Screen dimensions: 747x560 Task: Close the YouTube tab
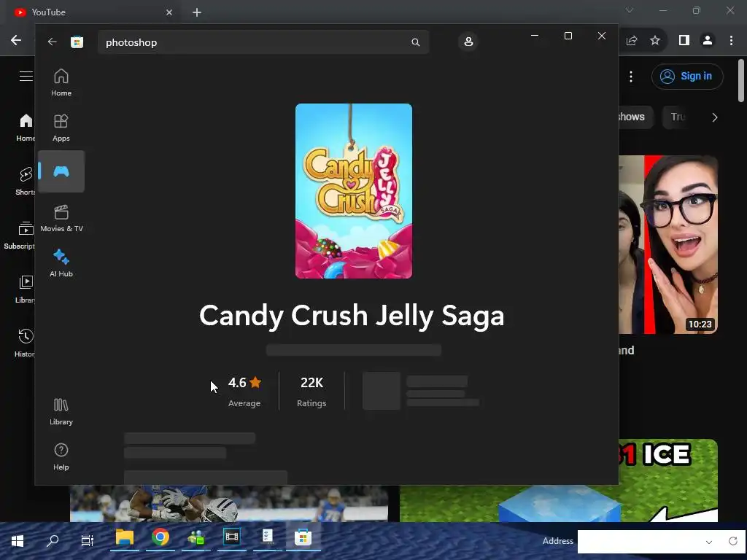(169, 12)
